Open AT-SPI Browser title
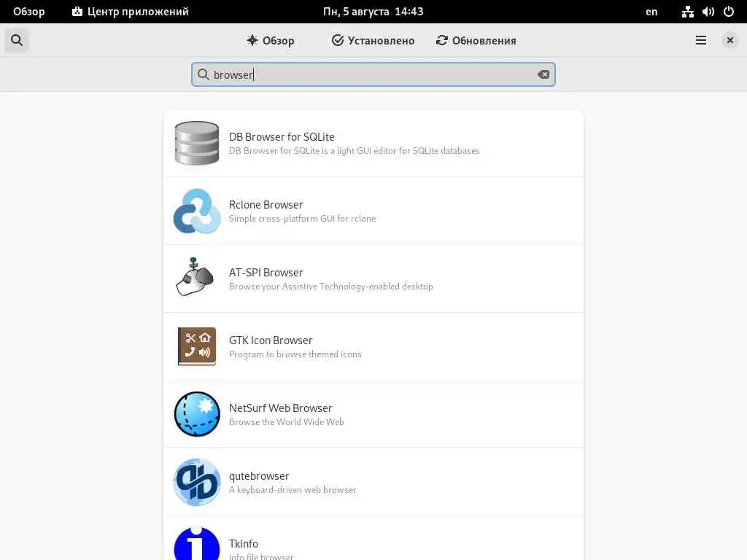Image resolution: width=747 pixels, height=560 pixels. click(x=266, y=273)
